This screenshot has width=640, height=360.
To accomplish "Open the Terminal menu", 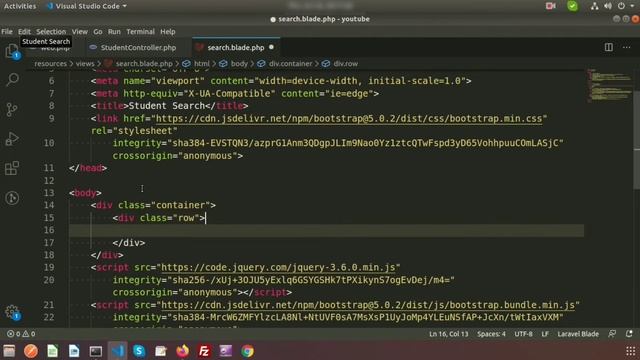I will click(x=140, y=31).
